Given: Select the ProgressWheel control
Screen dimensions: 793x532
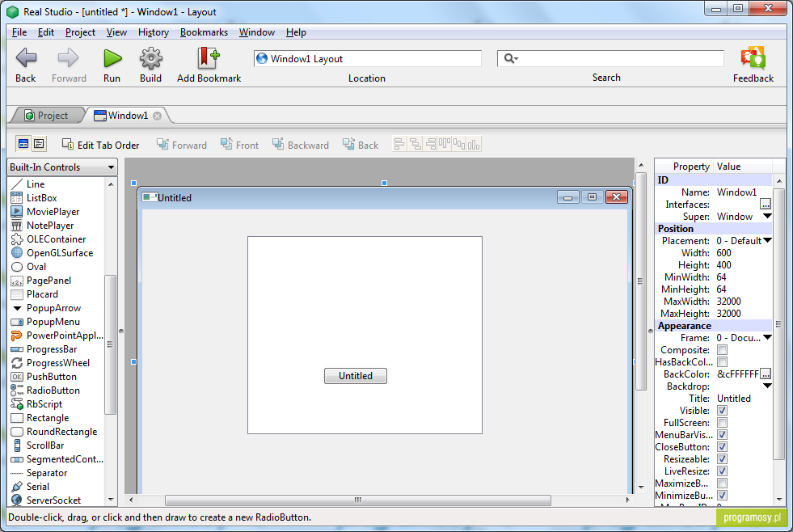Looking at the screenshot, I should (x=57, y=362).
